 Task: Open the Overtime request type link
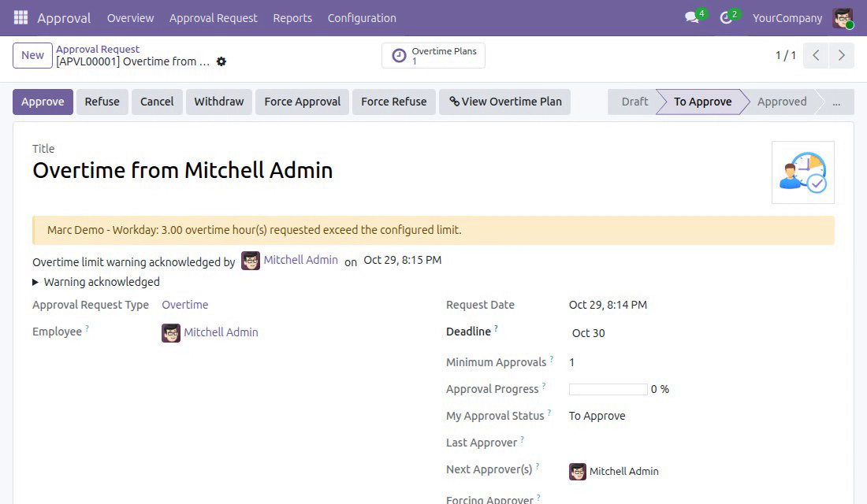(184, 305)
